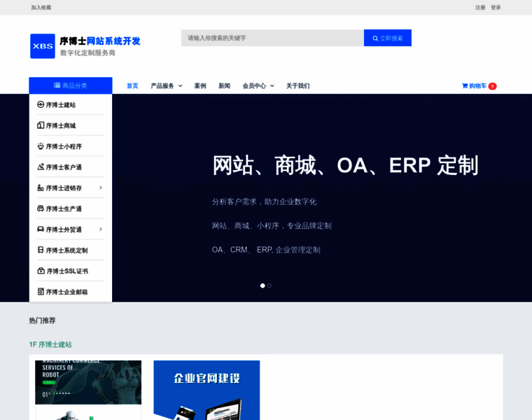Image resolution: width=532 pixels, height=420 pixels.
Task: Click the 序博士客户通 sidebar icon
Action: pyautogui.click(x=41, y=167)
